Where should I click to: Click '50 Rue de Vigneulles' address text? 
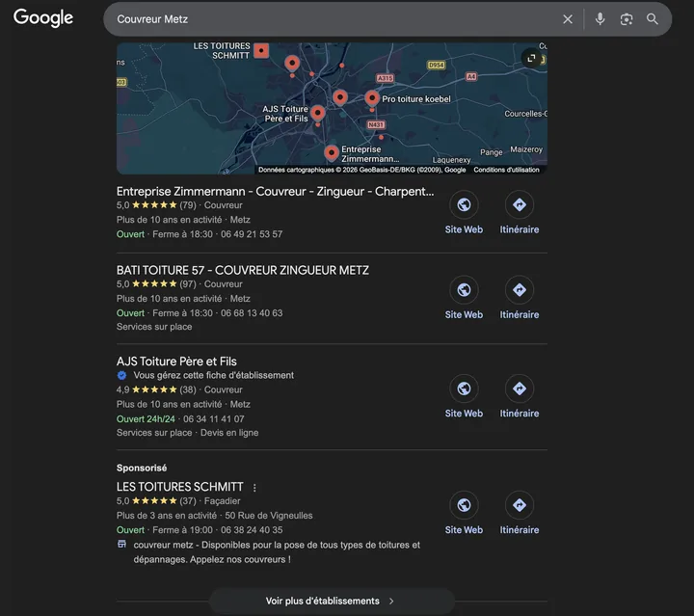click(x=269, y=516)
